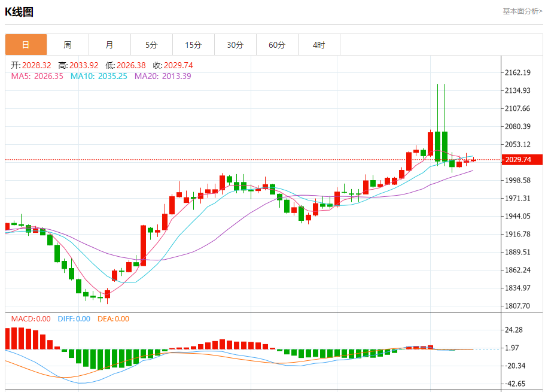This screenshot has height=392, width=548.
Task: Click the 2080.39 price axis label
Action: pyautogui.click(x=517, y=126)
